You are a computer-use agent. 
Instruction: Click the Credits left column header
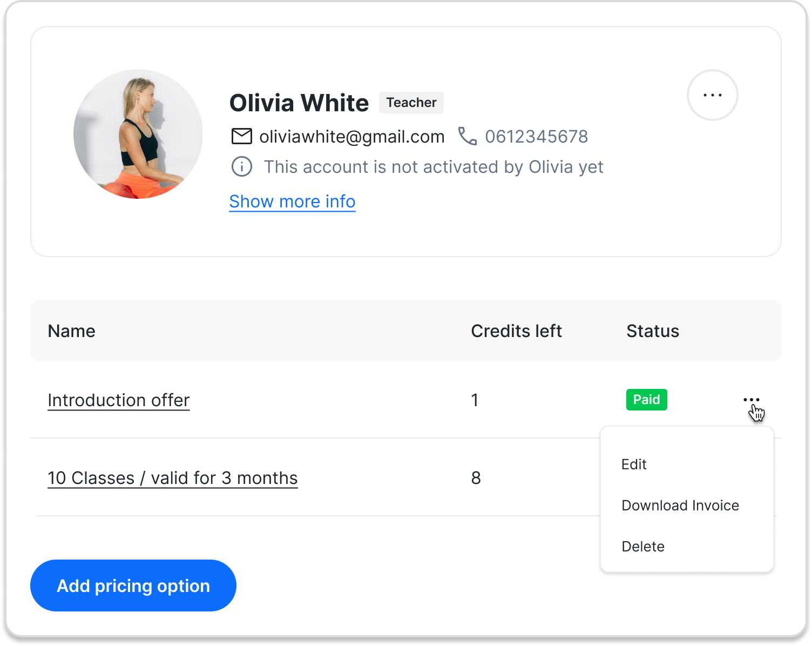516,331
